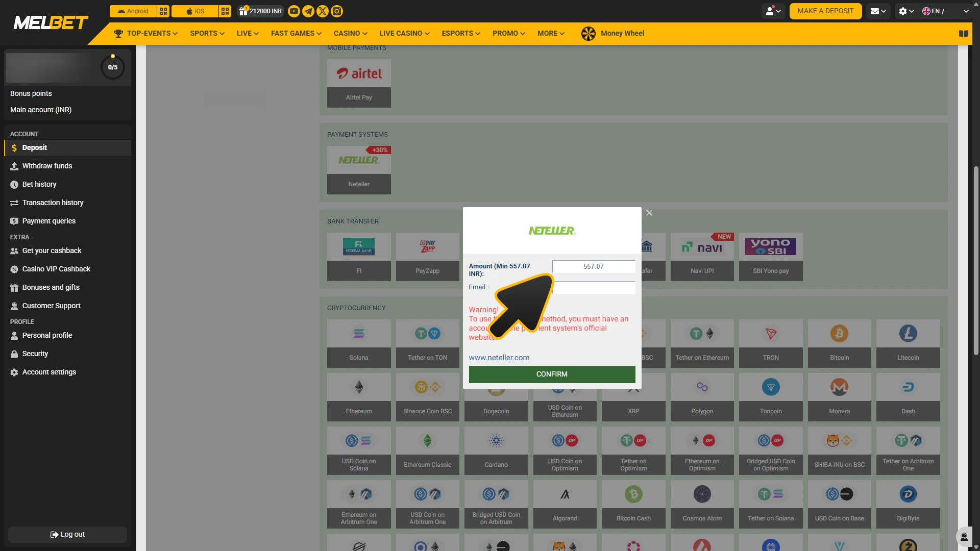Open the Telegram social icon

[308, 11]
